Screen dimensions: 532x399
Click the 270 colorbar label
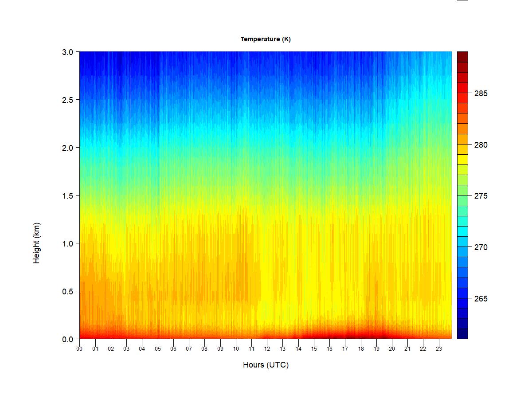tap(481, 247)
